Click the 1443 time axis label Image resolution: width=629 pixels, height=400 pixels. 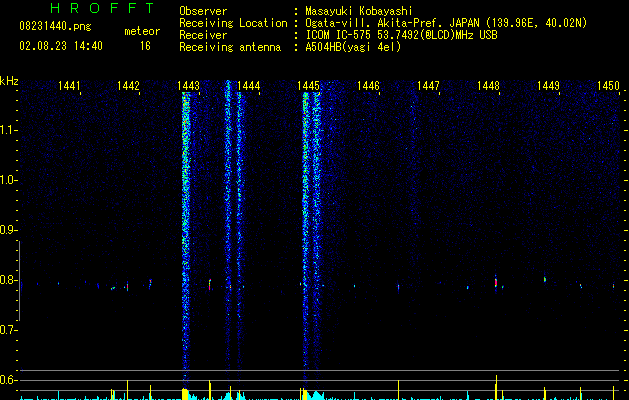tap(188, 86)
